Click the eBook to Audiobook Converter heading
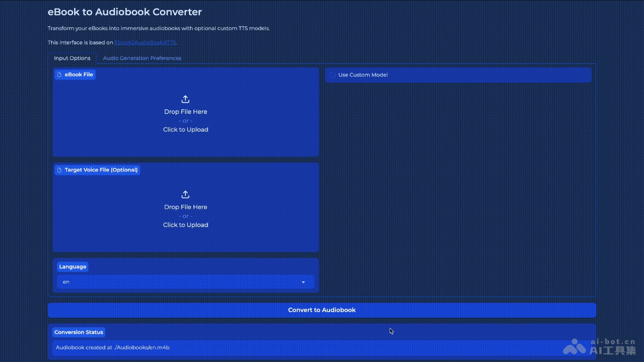 click(125, 12)
